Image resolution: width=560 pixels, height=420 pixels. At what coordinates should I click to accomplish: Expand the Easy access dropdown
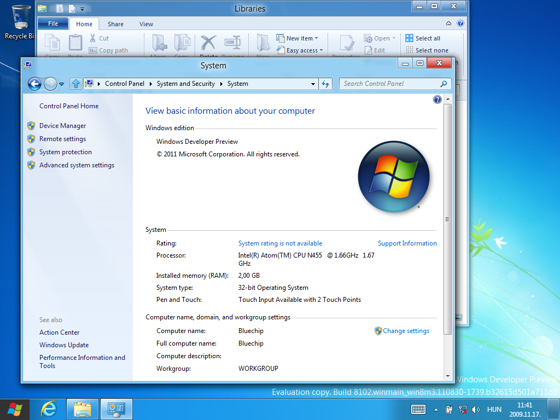point(300,50)
